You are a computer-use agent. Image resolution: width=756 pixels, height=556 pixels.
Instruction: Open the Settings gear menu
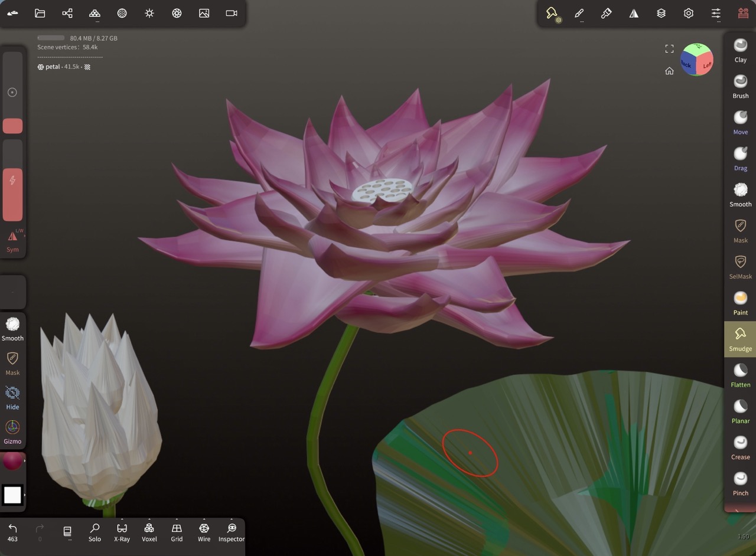click(x=689, y=13)
